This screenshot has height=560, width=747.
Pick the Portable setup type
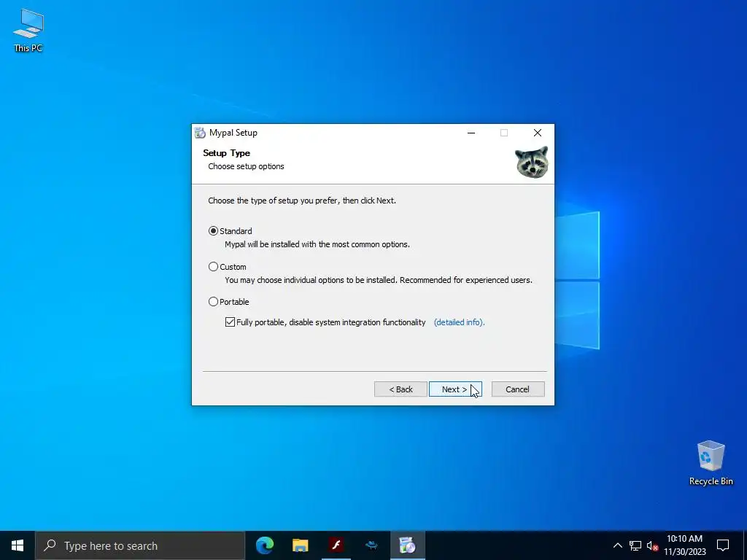(x=214, y=301)
